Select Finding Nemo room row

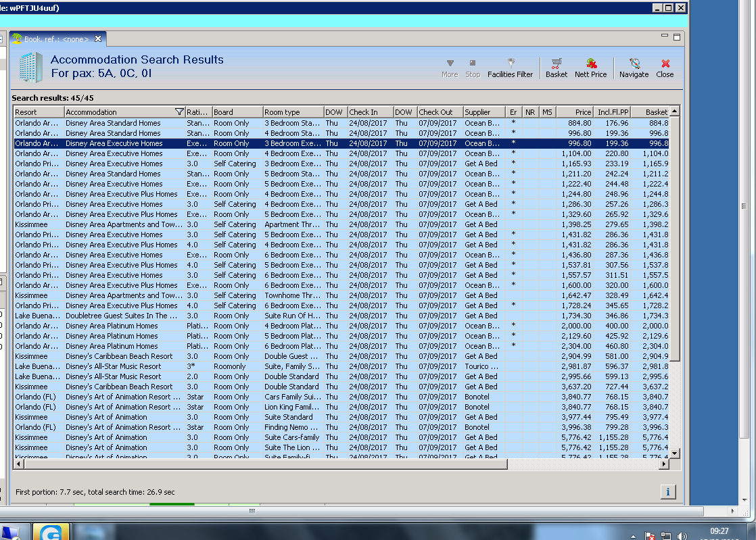[341, 427]
